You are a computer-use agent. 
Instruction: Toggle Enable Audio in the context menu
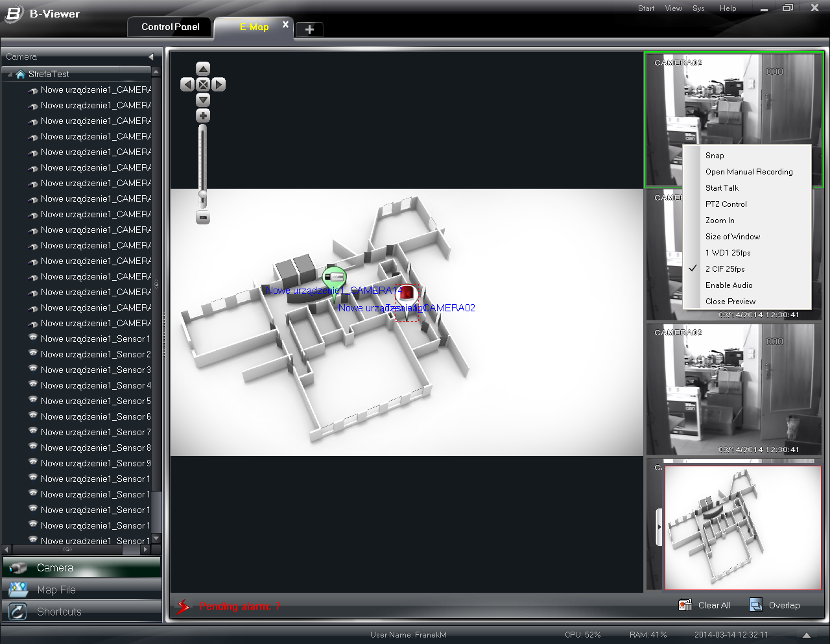[x=729, y=285]
